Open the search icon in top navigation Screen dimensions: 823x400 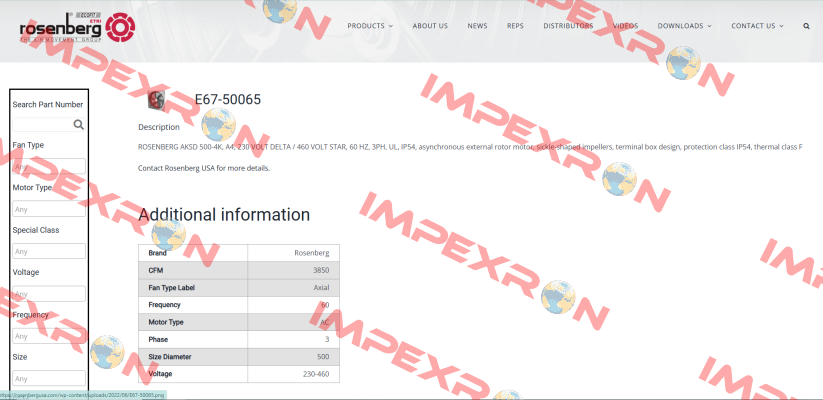tap(806, 26)
